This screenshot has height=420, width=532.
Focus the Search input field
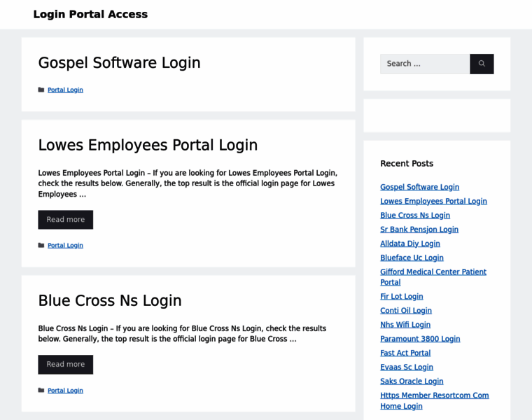(x=425, y=64)
